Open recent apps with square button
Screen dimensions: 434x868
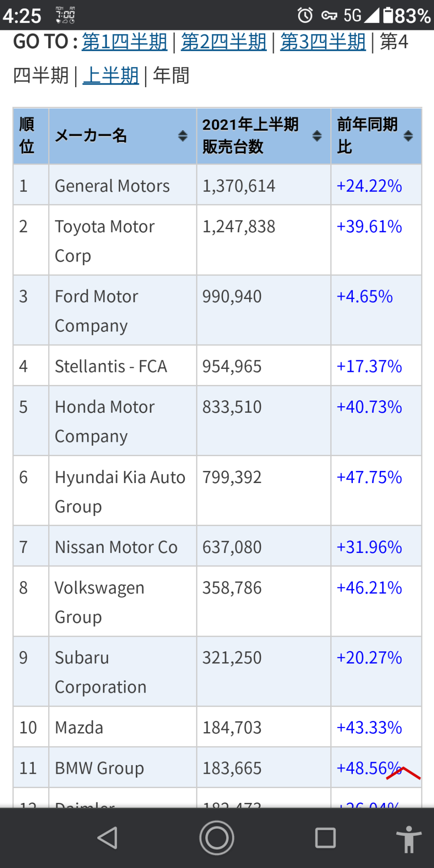(325, 838)
